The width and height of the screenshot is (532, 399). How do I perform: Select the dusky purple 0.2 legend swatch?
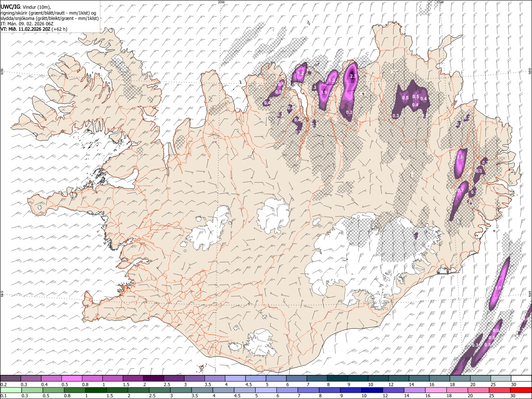[x=10, y=378]
